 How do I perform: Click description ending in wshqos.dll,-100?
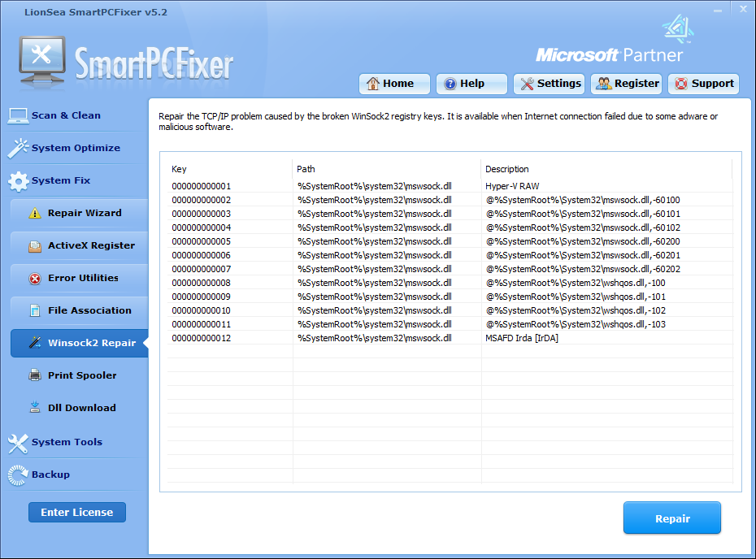pos(576,283)
